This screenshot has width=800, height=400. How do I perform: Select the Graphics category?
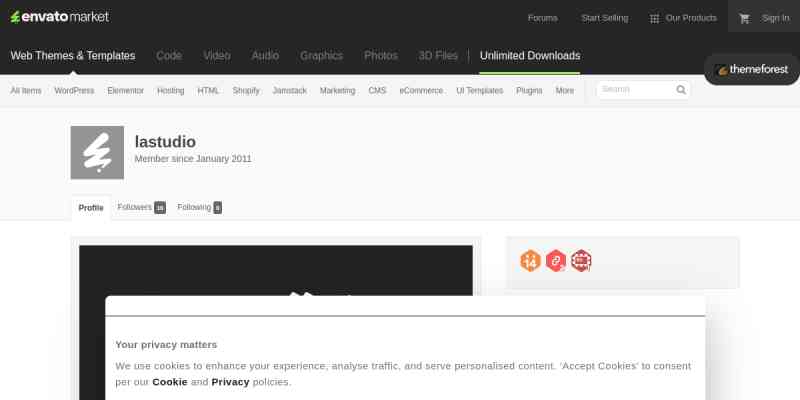point(321,56)
